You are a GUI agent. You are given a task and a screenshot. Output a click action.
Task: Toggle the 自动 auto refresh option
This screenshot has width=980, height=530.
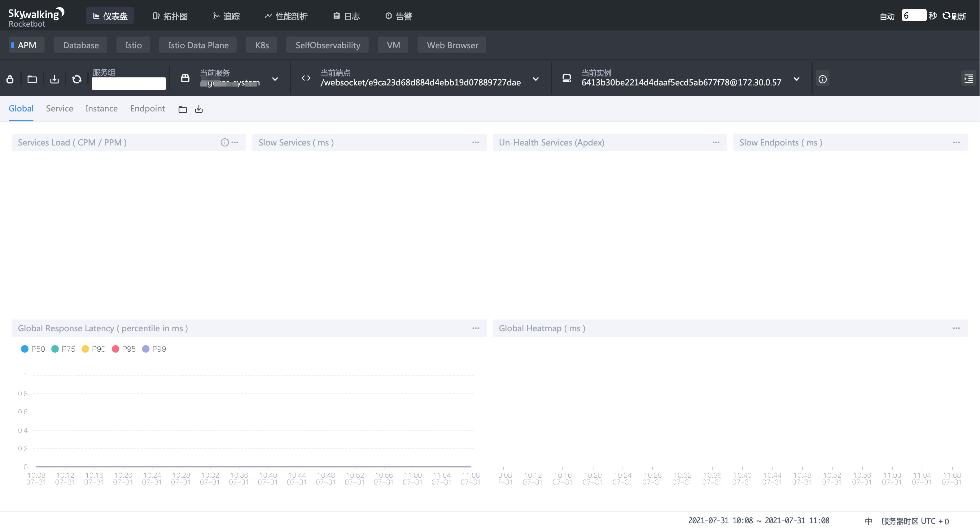(887, 16)
